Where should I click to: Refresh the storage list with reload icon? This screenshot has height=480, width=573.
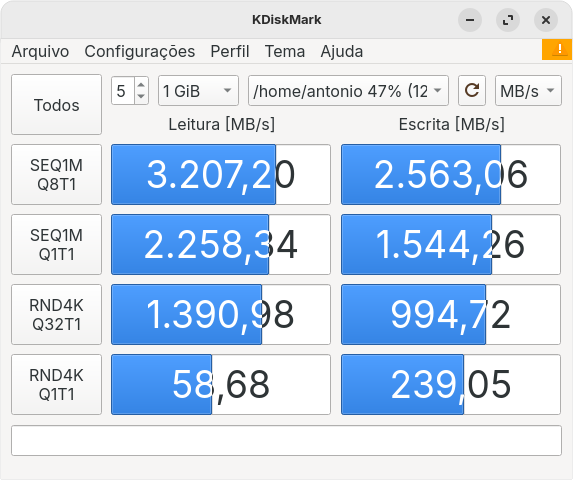[x=472, y=91]
